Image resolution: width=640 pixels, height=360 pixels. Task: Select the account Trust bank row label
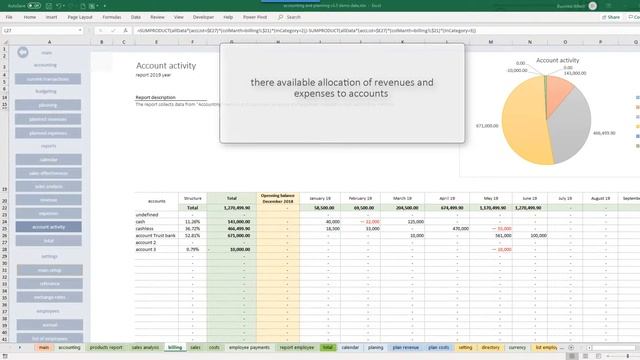(156, 236)
